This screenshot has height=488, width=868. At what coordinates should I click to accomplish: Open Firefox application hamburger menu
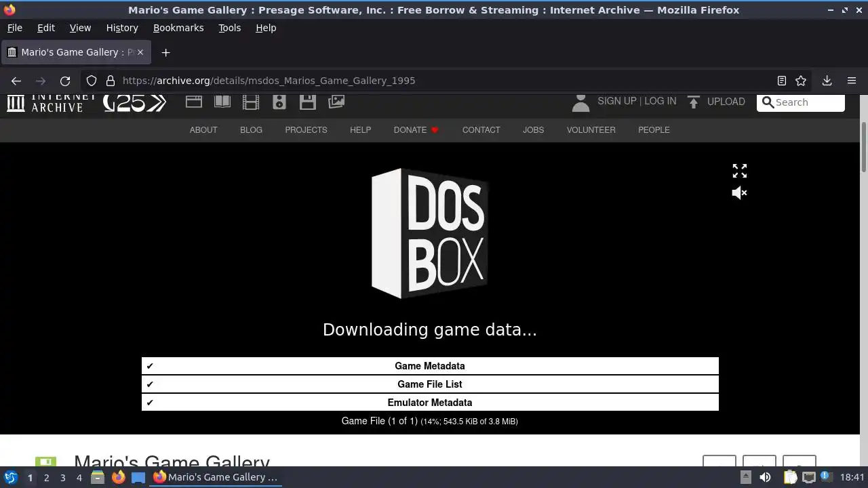point(852,81)
